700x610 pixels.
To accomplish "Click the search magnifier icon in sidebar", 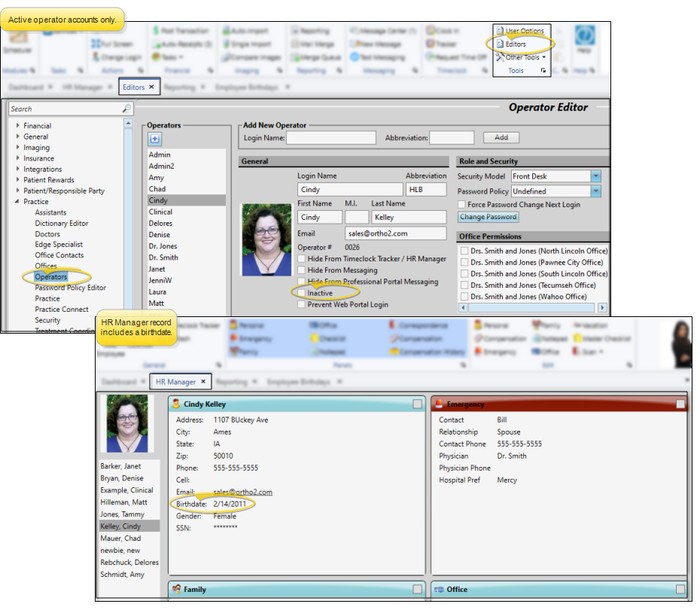I will 126,109.
